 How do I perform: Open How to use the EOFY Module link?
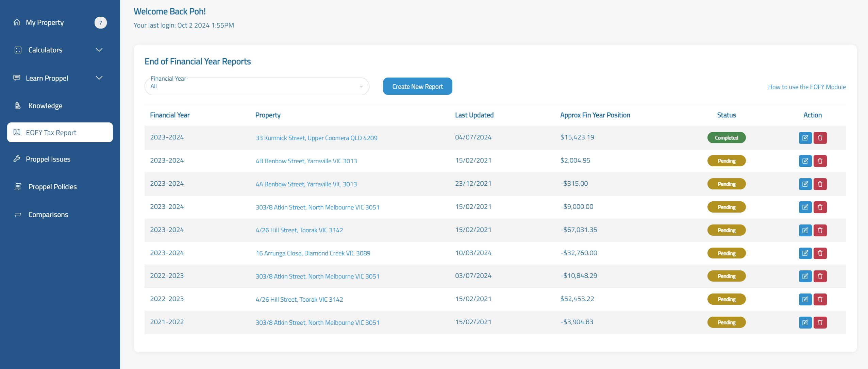pos(806,87)
